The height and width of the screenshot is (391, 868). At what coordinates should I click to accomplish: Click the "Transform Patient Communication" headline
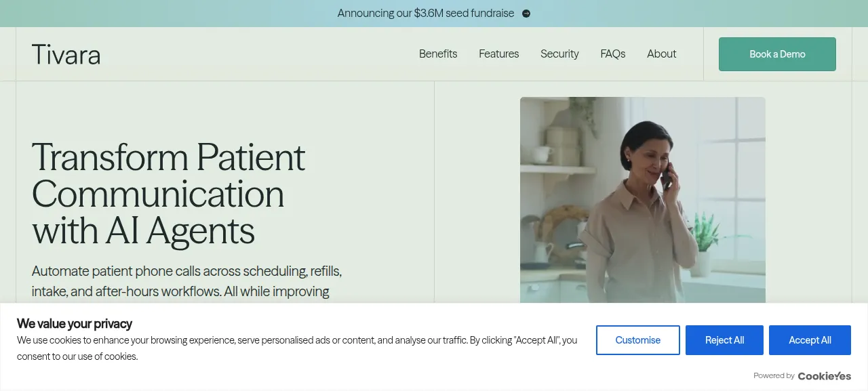point(168,194)
